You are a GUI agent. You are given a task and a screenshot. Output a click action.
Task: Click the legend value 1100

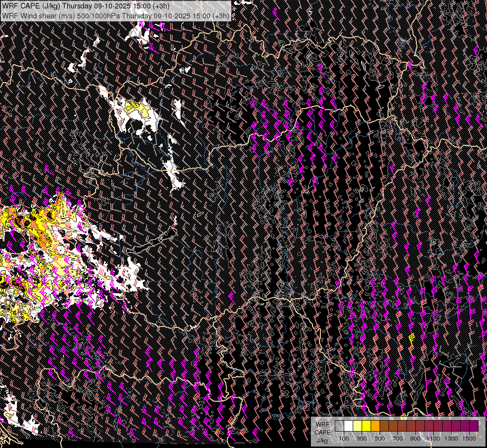click(433, 439)
